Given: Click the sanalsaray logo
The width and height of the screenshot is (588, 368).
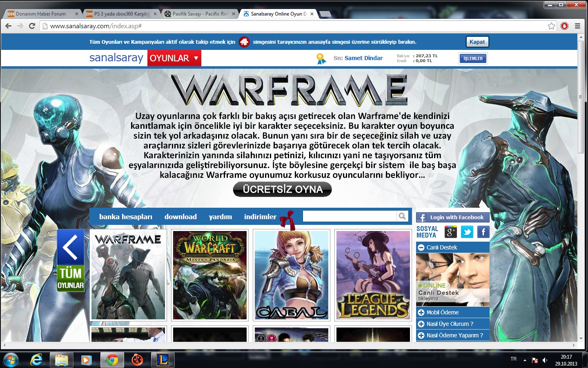Looking at the screenshot, I should 116,58.
